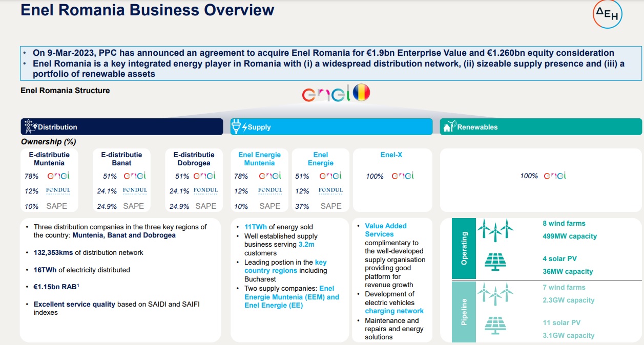Click the charging network highlighted text

[394, 311]
